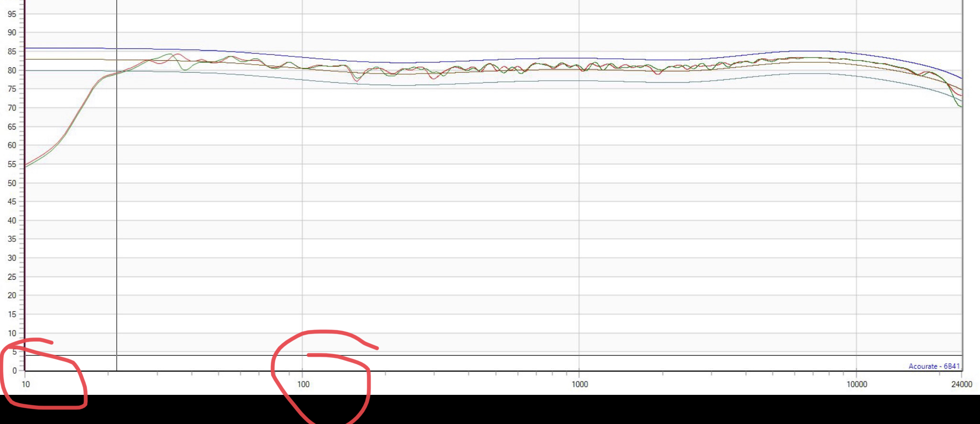The height and width of the screenshot is (424, 980).
Task: Click the 20 dB level axis label
Action: (x=12, y=295)
